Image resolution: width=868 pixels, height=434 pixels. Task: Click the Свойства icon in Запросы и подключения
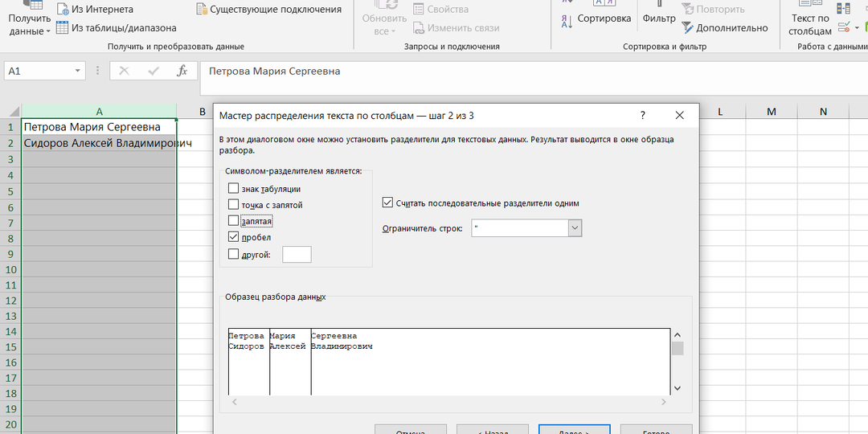[419, 10]
